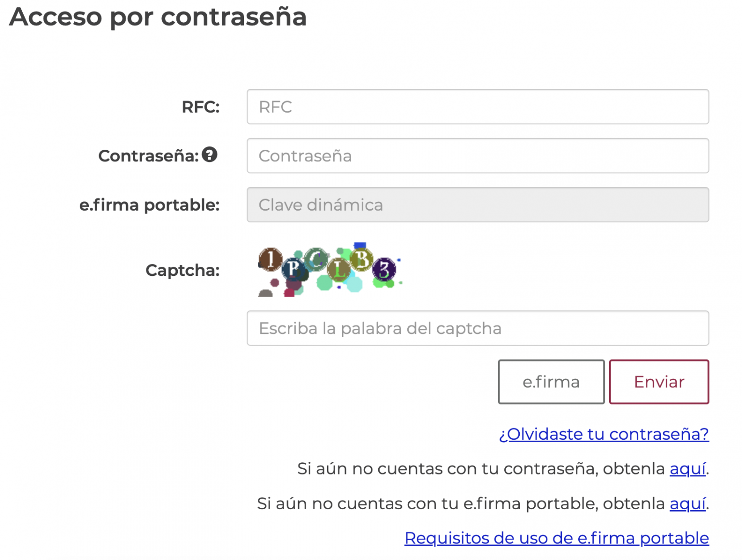This screenshot has width=742, height=560.
Task: Click the RFC field label
Action: click(x=201, y=107)
